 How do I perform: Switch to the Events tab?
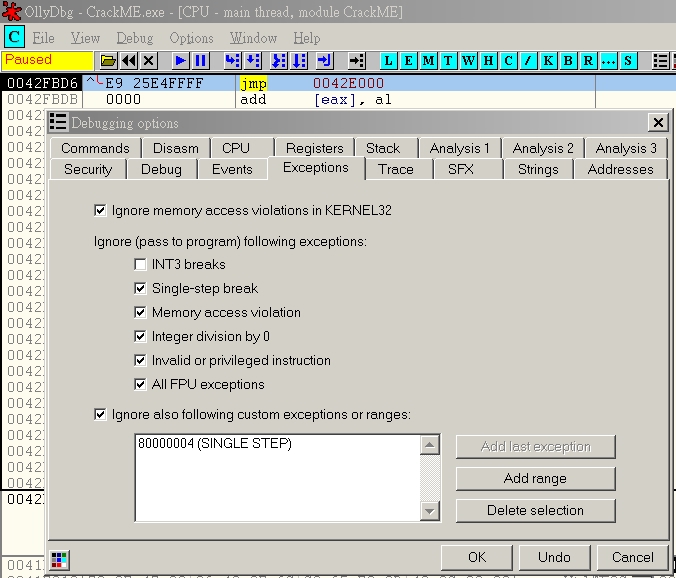coord(232,169)
